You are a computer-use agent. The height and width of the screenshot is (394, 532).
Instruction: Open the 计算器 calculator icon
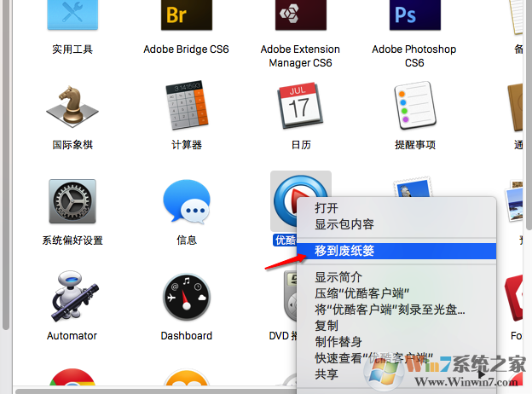point(187,107)
